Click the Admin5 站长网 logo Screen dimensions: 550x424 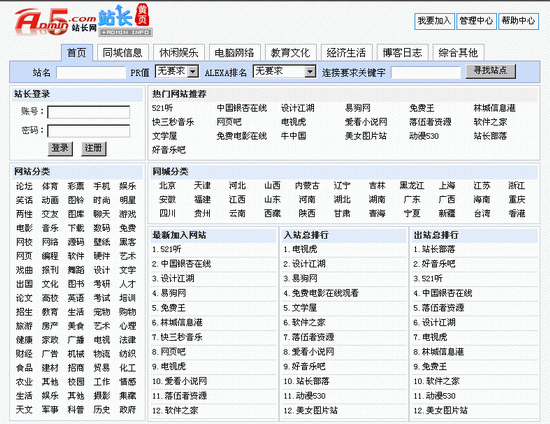[55, 22]
